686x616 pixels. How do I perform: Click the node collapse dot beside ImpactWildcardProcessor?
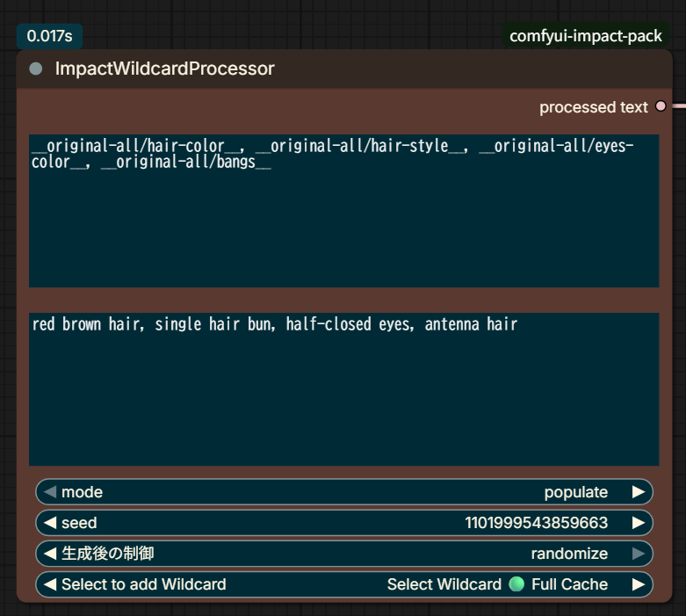click(x=36, y=69)
